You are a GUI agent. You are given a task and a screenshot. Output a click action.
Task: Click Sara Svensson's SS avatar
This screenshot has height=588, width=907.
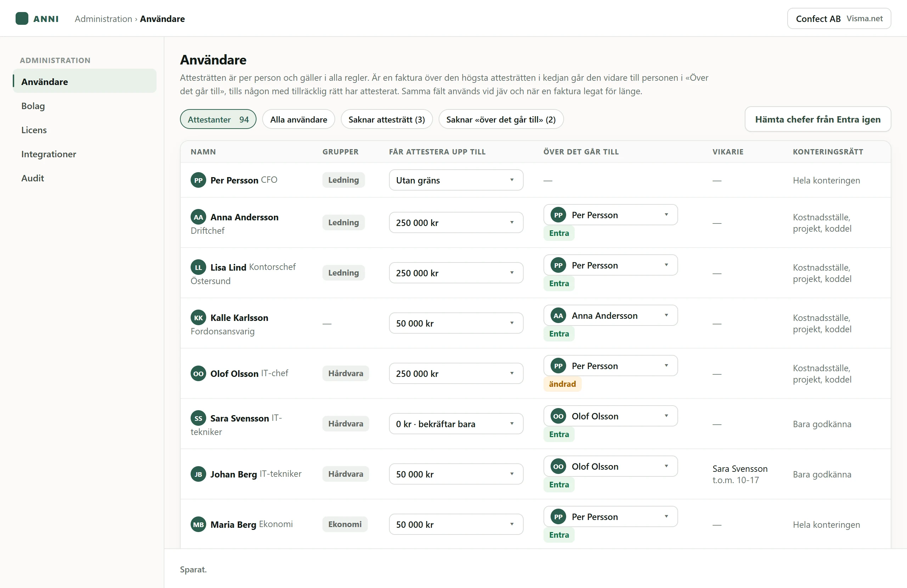pos(198,418)
